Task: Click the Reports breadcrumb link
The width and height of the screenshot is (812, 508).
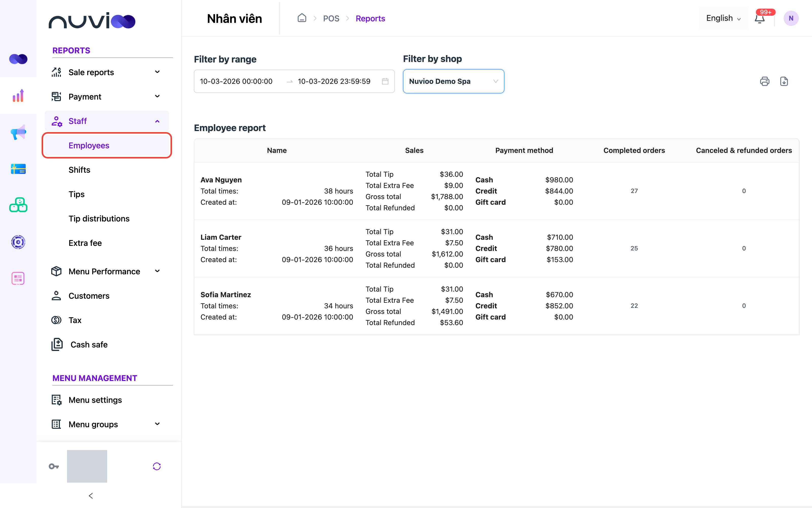Action: point(370,19)
